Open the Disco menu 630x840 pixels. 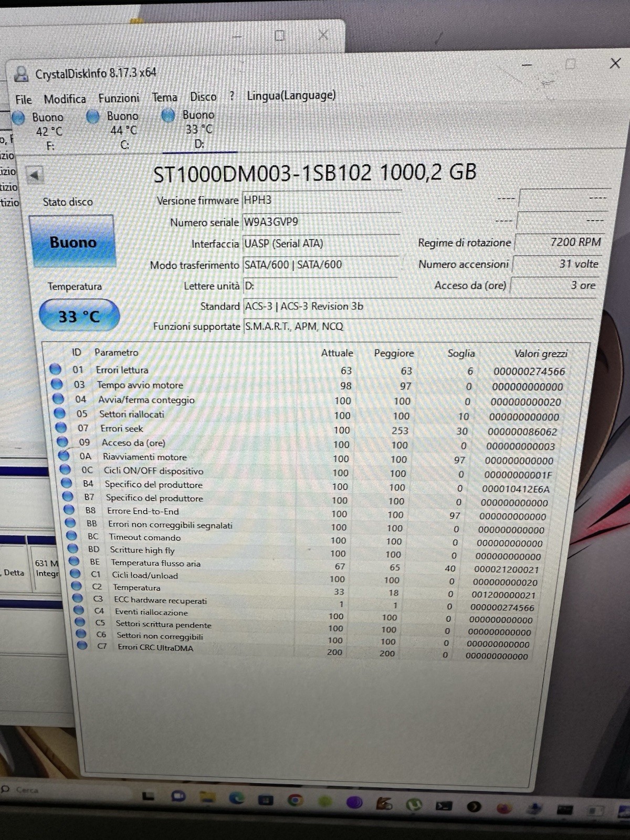[x=203, y=97]
